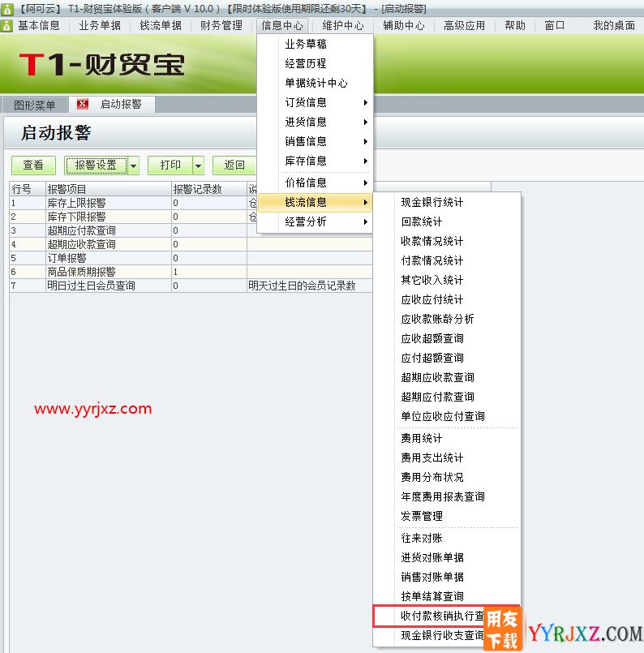Select 其它收入统计 in the submenu
This screenshot has height=653, width=644.
click(447, 280)
